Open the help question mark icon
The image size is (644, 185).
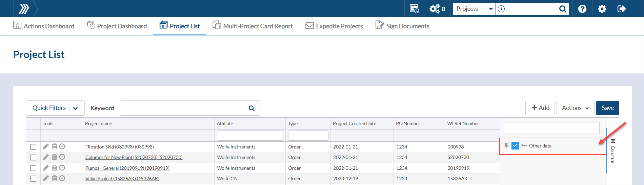[582, 9]
